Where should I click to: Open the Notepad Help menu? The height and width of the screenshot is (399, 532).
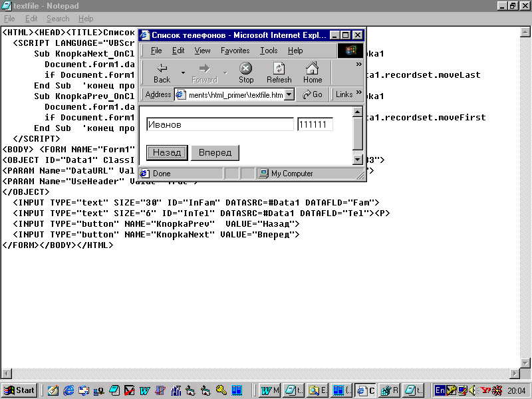86,19
